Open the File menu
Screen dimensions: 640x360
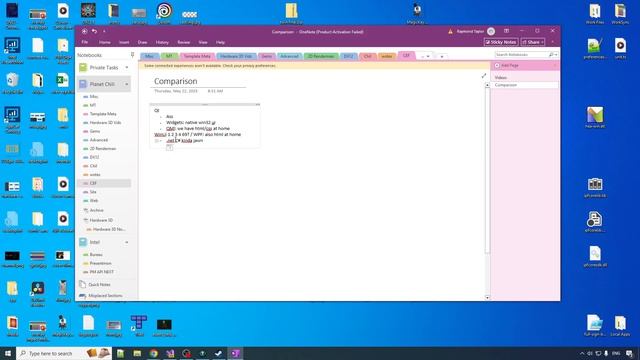click(85, 42)
